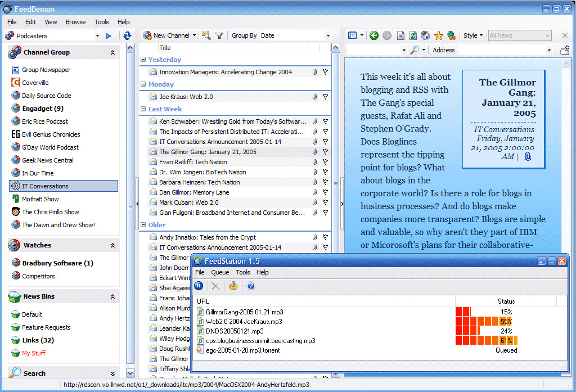
Task: Collapse the Channel Group panel
Action: 112,52
